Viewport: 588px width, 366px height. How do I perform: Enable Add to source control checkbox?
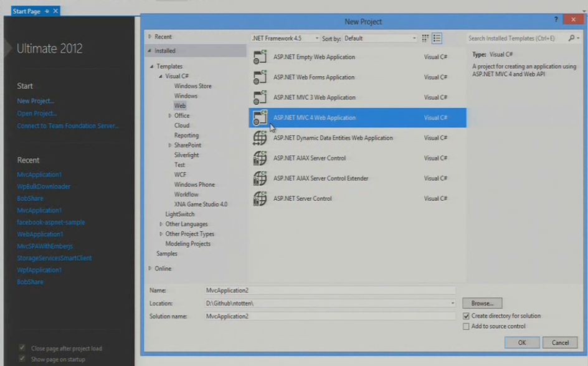[466, 326]
